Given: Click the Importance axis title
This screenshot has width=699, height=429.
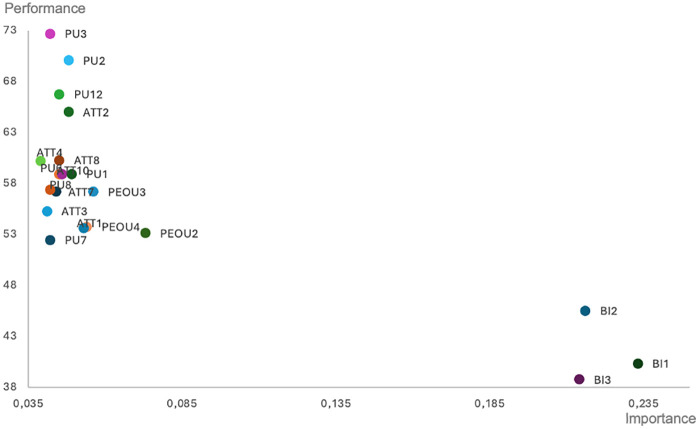Looking at the screenshot, I should [660, 419].
